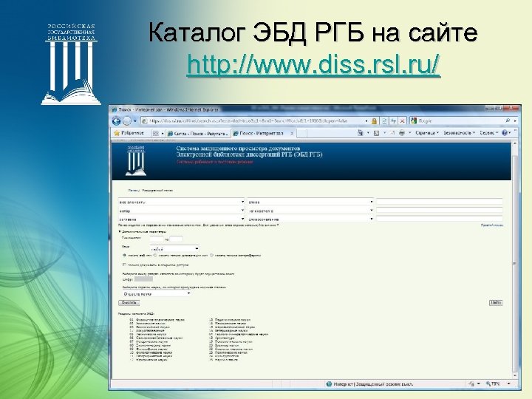Click the 'Простой поиск' link

492,225
